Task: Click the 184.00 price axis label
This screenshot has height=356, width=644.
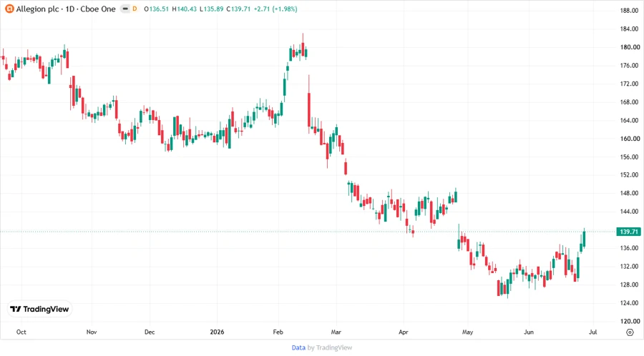Action: pos(629,29)
